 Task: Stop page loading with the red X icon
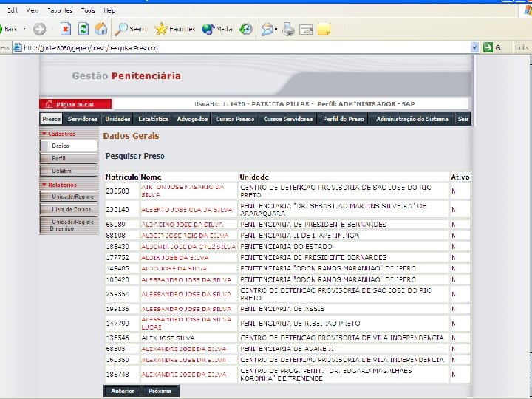coord(66,29)
